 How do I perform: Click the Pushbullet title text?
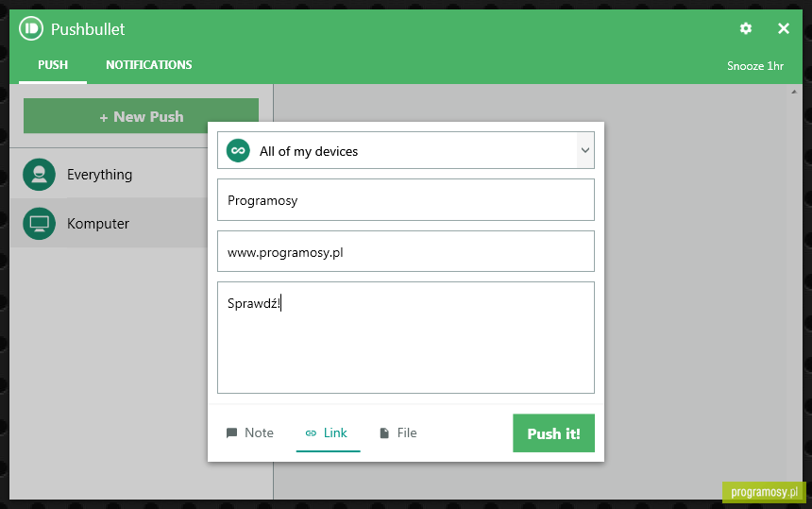click(x=88, y=29)
